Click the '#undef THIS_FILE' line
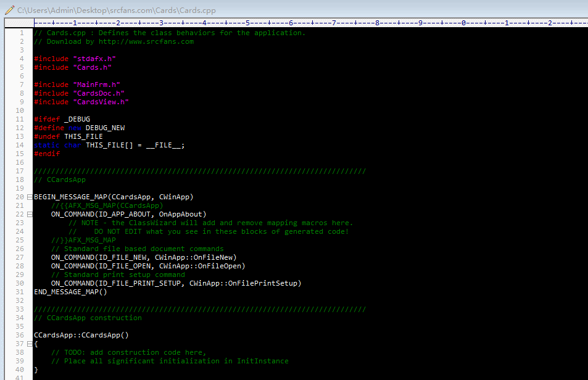Image resolution: width=588 pixels, height=380 pixels. pyautogui.click(x=68, y=136)
